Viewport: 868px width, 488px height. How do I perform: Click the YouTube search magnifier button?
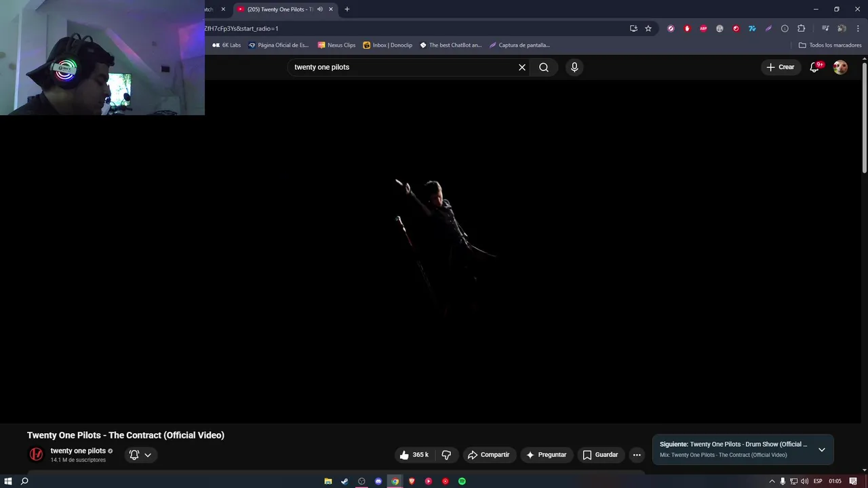(544, 67)
